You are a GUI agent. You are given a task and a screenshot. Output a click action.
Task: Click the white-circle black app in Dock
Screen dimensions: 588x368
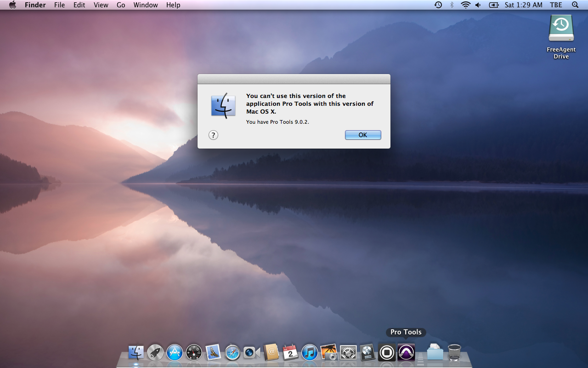coord(387,353)
